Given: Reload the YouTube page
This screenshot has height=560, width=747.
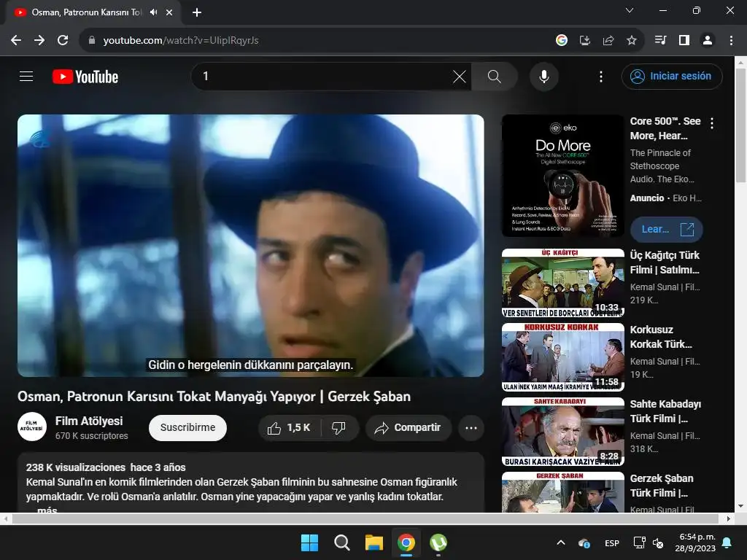Looking at the screenshot, I should pos(63,41).
